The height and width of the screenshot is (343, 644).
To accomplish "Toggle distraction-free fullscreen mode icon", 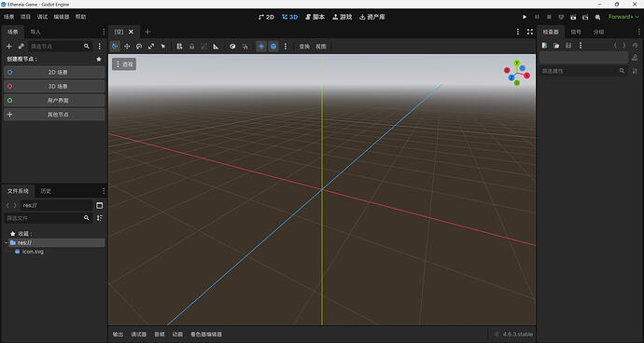I will [530, 32].
